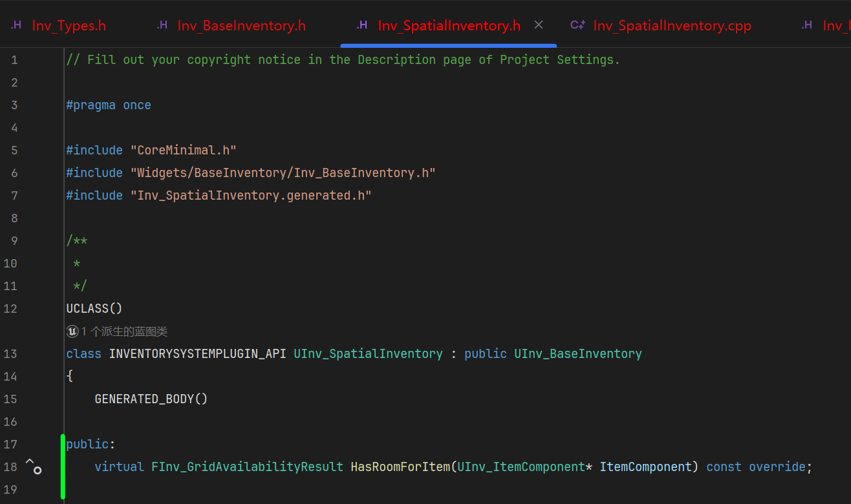The image size is (851, 504).
Task: Open the Inv_SpatialInventory.cpp tab
Action: click(672, 26)
